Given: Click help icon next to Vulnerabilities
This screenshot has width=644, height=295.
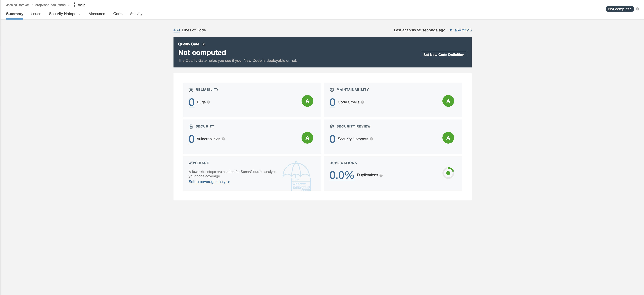Looking at the screenshot, I should (223, 139).
